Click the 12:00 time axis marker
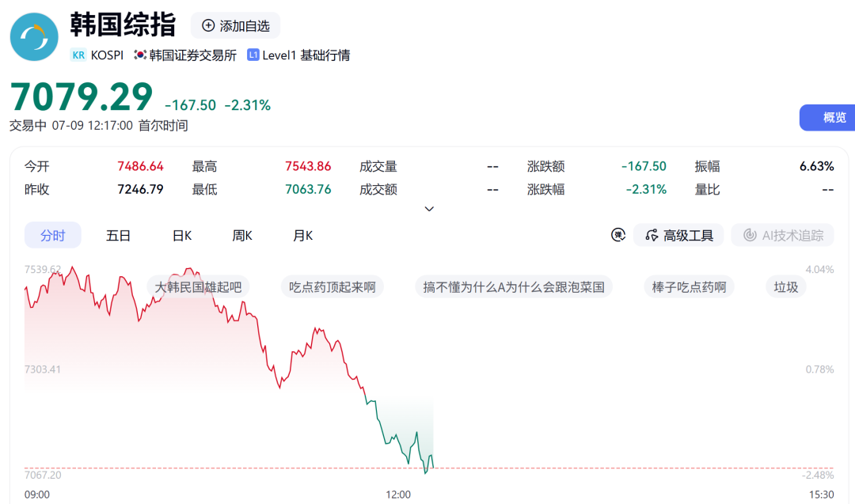Screen dimensions: 855x504 pos(398,495)
